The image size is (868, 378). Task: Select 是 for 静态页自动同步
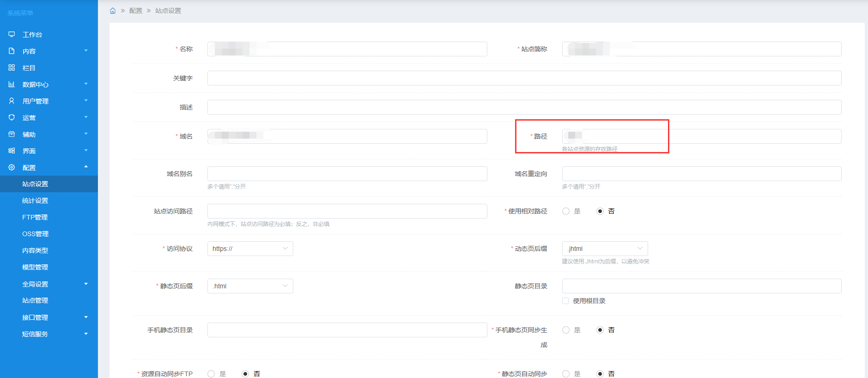[566, 374]
